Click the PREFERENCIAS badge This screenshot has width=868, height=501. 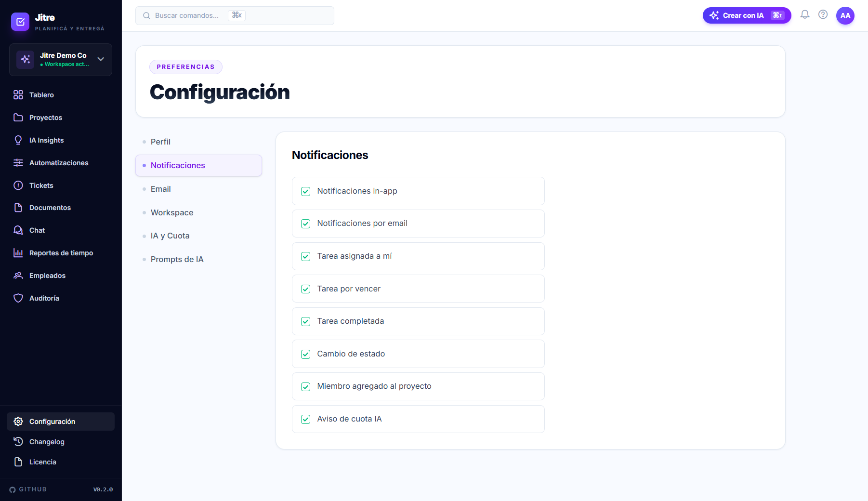coord(186,67)
